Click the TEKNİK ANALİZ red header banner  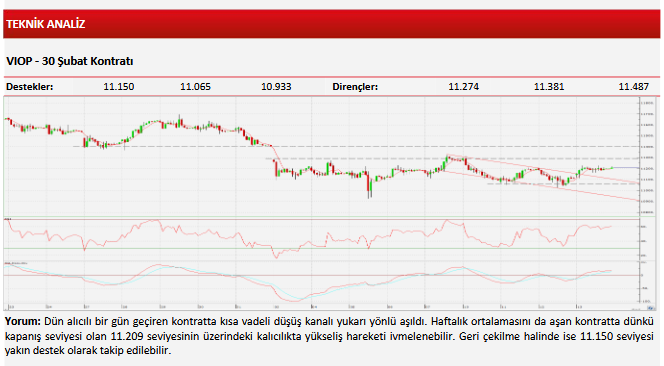tap(332, 24)
